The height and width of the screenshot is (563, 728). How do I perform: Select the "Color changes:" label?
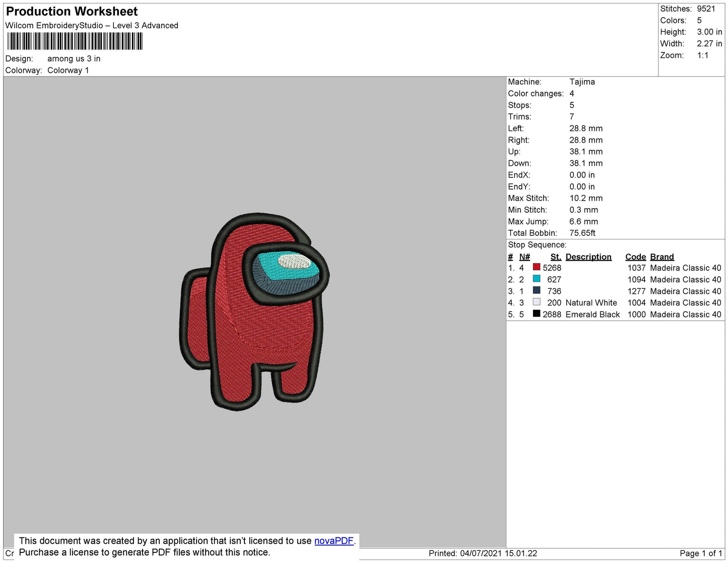tap(536, 94)
